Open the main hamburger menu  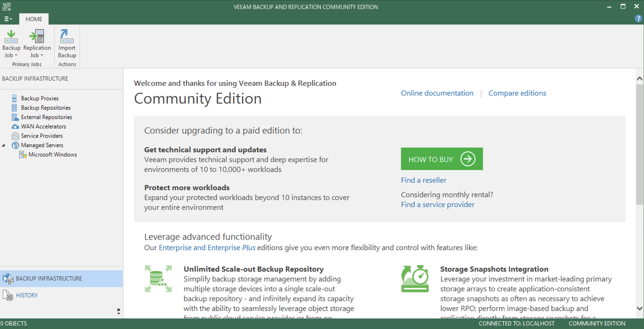8,19
